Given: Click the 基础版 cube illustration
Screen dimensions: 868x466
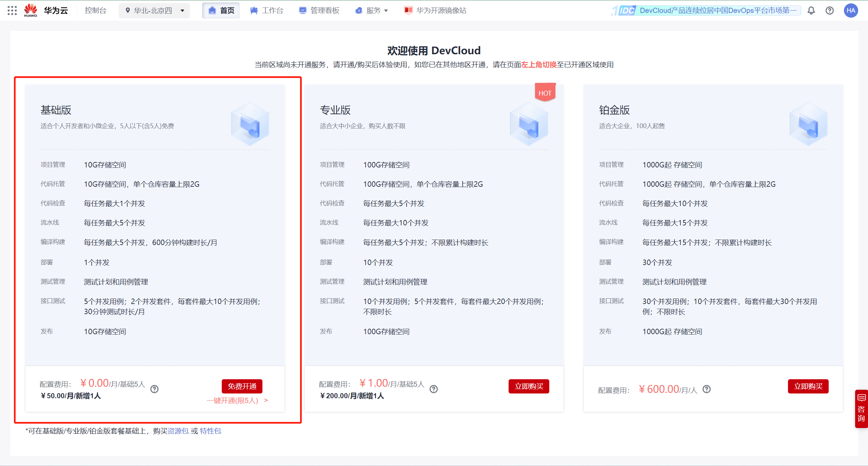Looking at the screenshot, I should point(250,124).
